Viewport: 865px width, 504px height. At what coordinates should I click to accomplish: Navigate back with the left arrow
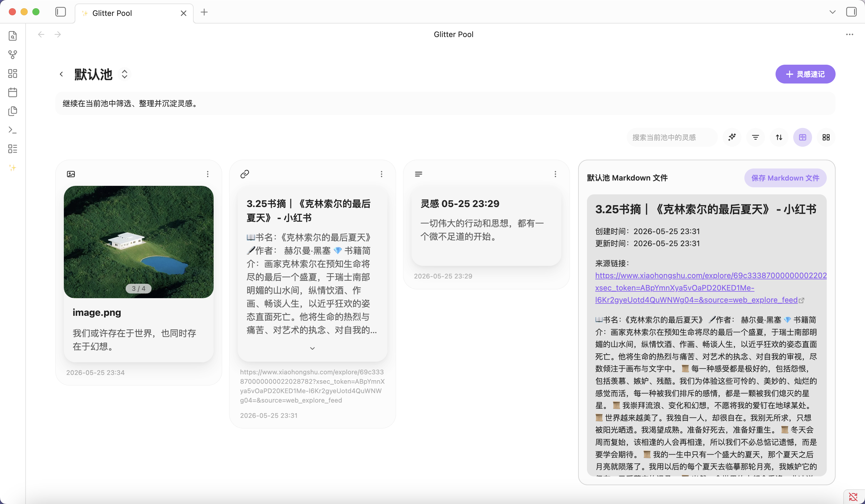(41, 34)
